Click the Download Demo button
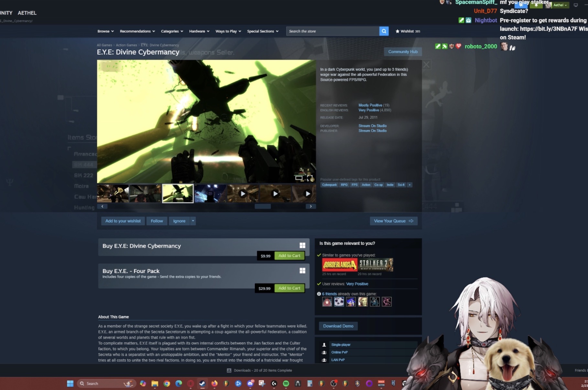The height and width of the screenshot is (390, 588). pos(338,326)
